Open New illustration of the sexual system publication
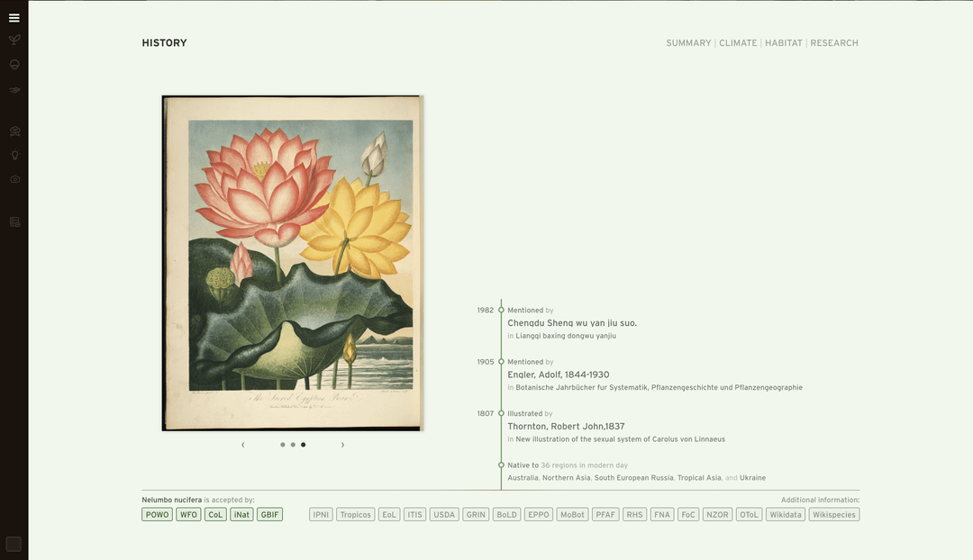Image resolution: width=973 pixels, height=560 pixels. pyautogui.click(x=620, y=439)
